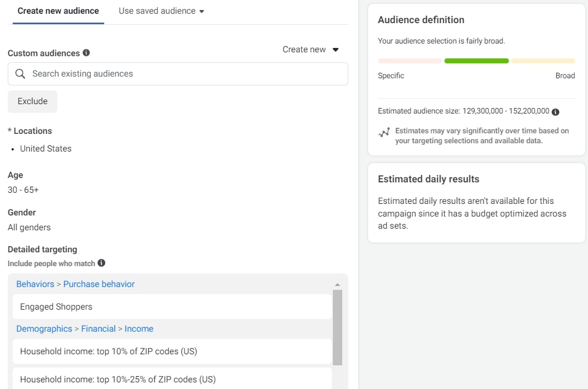Click the Gender label
The height and width of the screenshot is (389, 588).
tap(21, 213)
